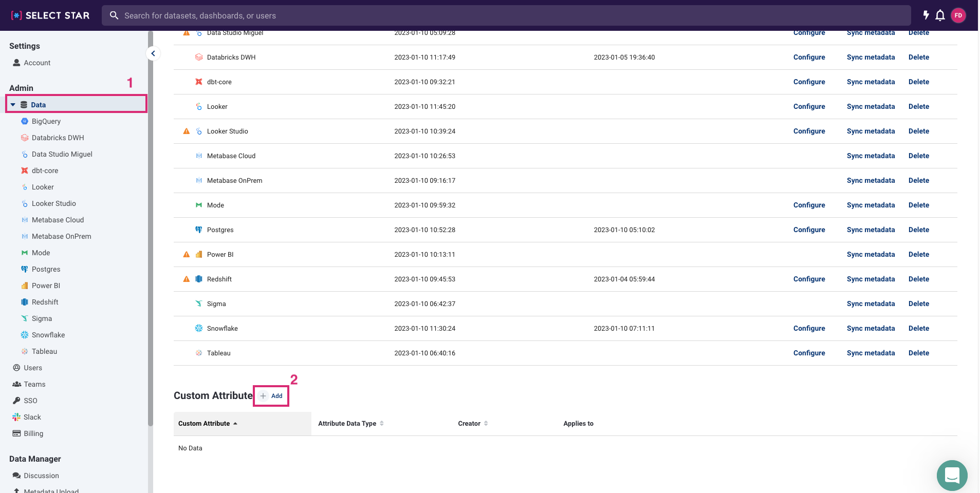The image size is (980, 493).
Task: Configure the Postgres source
Action: click(x=809, y=230)
